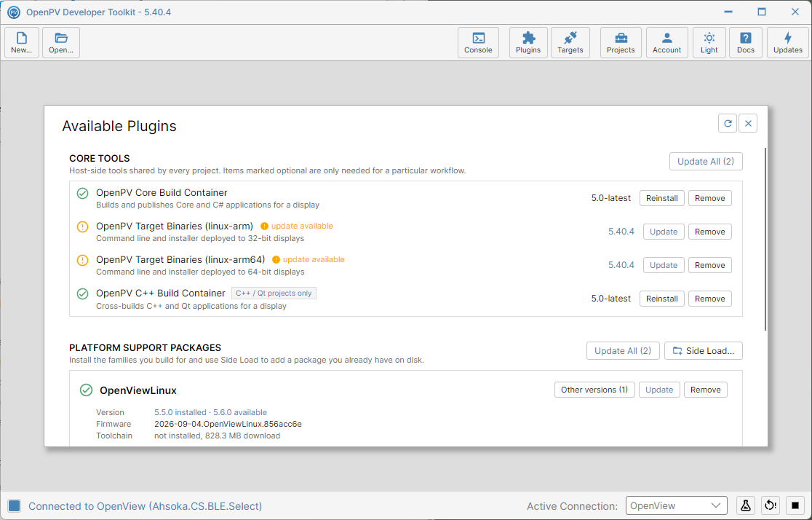Viewport: 812px width, 520px height.
Task: Open the Projects toolbox toolbar item
Action: pos(621,42)
